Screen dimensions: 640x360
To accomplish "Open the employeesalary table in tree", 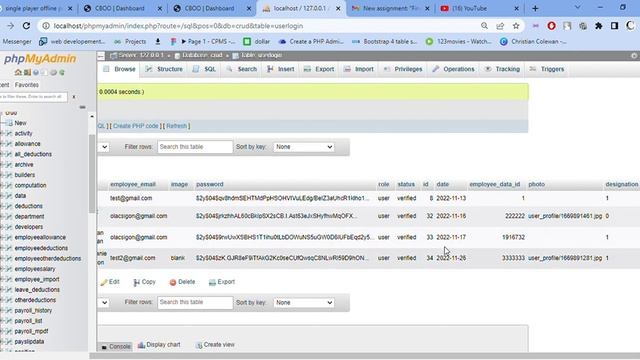I will coord(35,269).
